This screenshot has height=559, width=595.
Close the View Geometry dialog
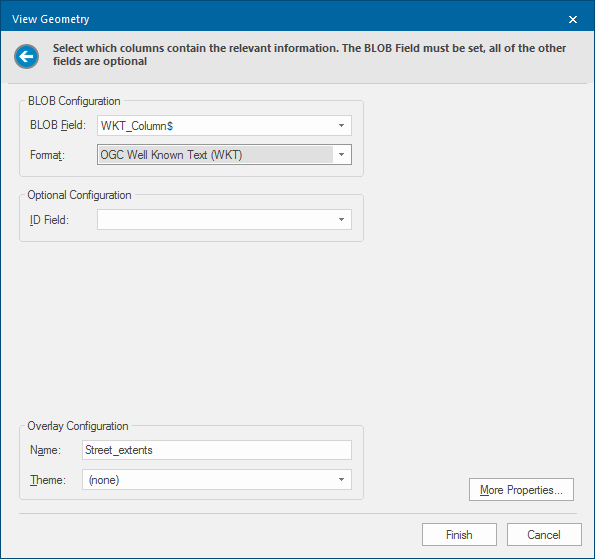click(573, 19)
